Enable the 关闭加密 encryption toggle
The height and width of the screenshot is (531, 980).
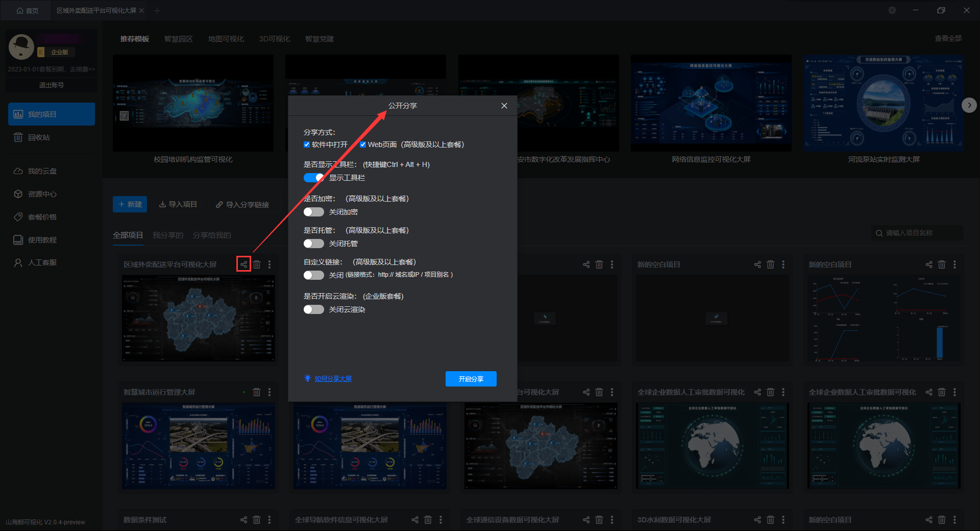point(314,212)
